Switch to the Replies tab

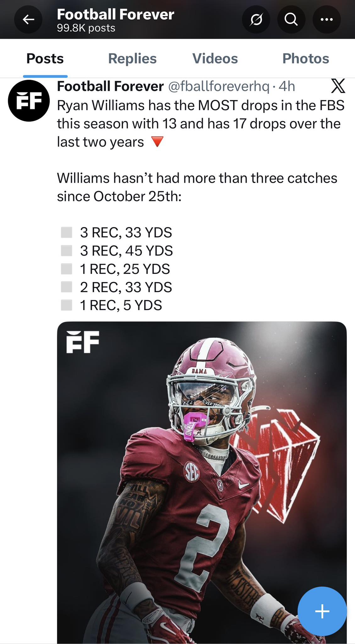132,58
